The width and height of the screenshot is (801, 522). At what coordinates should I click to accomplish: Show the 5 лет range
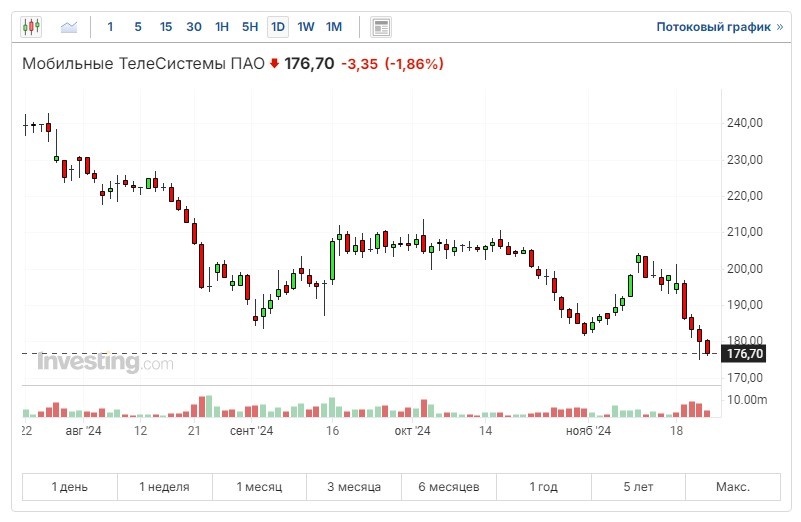coord(638,487)
